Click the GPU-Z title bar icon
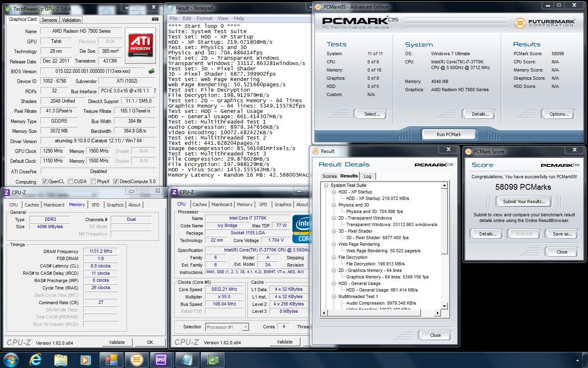588x368 pixels. point(7,8)
